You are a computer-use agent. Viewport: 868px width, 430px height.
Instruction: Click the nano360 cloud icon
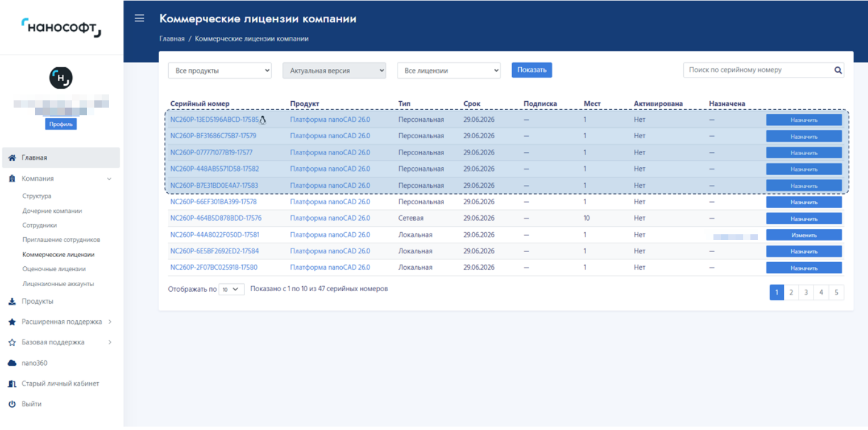tap(12, 363)
